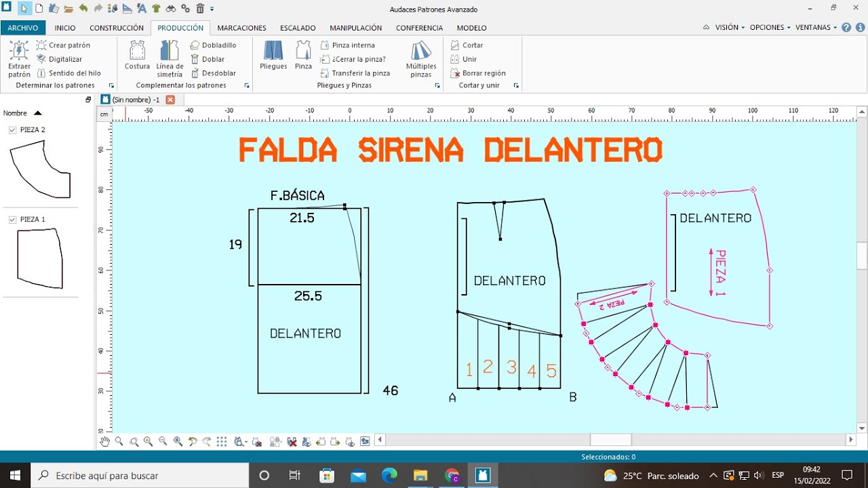868x488 pixels.
Task: Open the ARCHIVO menu
Action: pyautogui.click(x=23, y=28)
